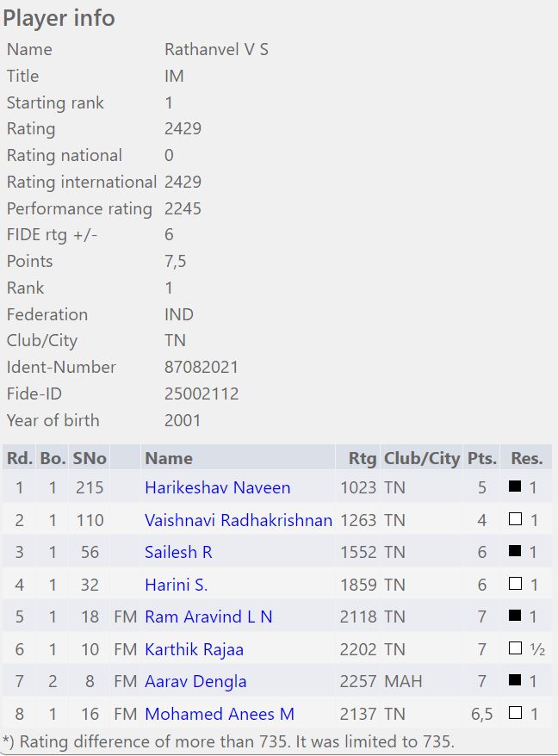Click the Name column header
The width and height of the screenshot is (558, 756).
[169, 458]
